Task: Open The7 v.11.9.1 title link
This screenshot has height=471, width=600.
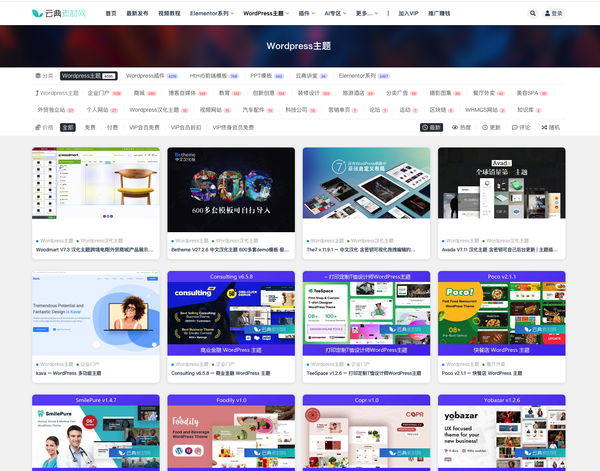Action: (x=360, y=249)
